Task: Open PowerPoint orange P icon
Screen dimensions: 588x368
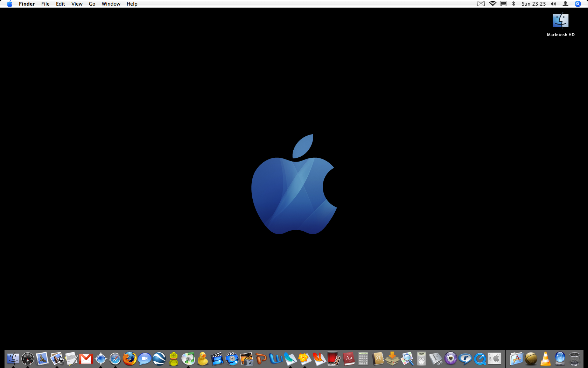Action: [261, 359]
